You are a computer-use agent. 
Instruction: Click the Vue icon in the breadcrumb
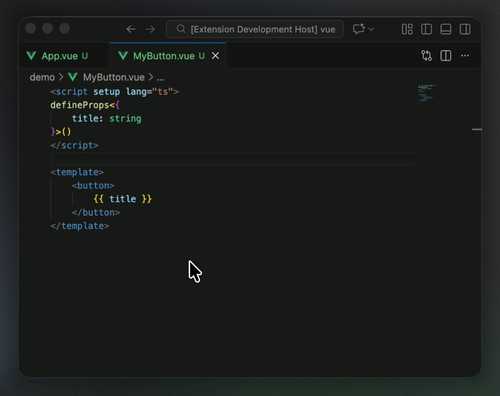(x=73, y=77)
